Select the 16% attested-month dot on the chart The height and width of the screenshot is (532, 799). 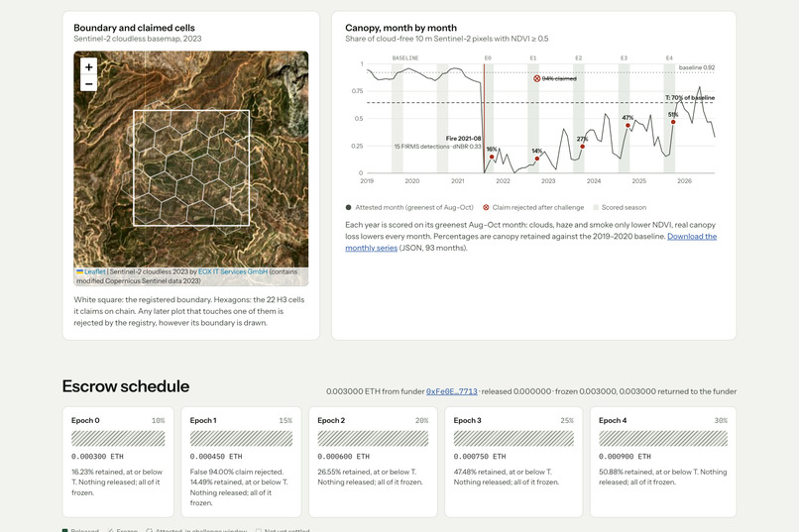(x=492, y=157)
